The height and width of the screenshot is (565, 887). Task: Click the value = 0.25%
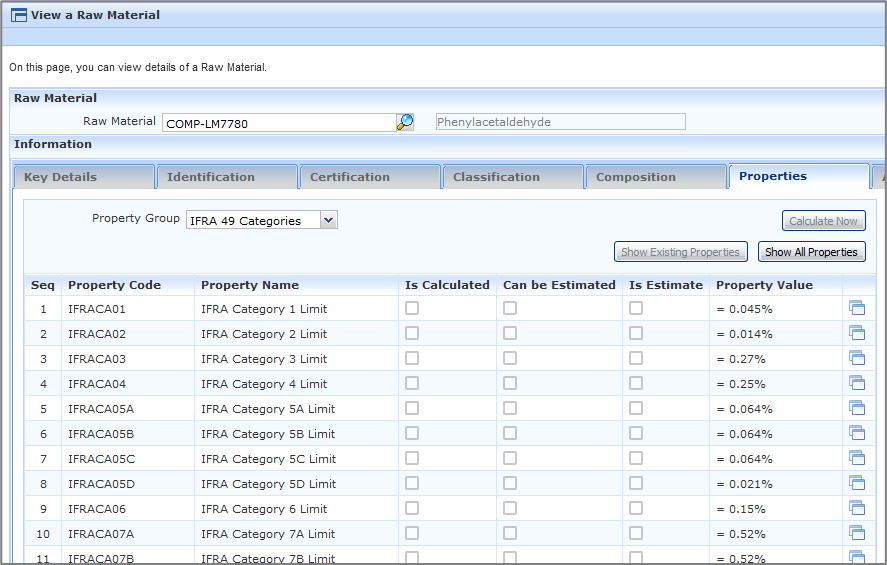tap(741, 384)
